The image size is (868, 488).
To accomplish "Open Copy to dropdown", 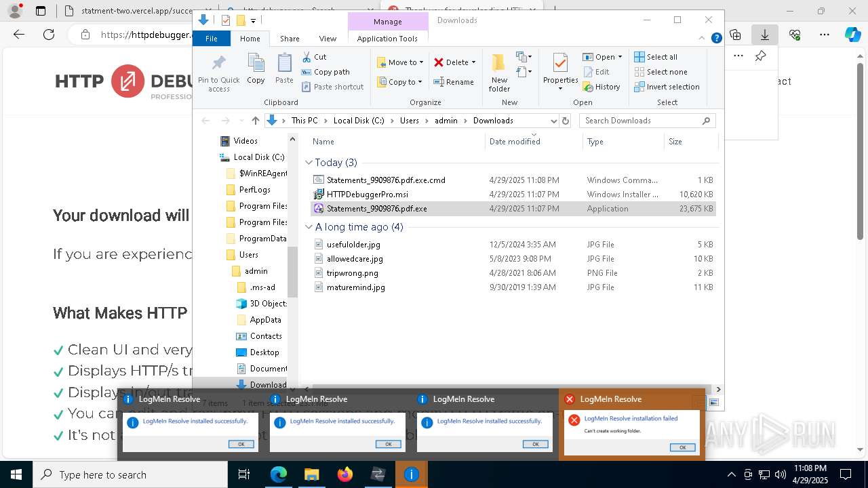I will tap(399, 82).
